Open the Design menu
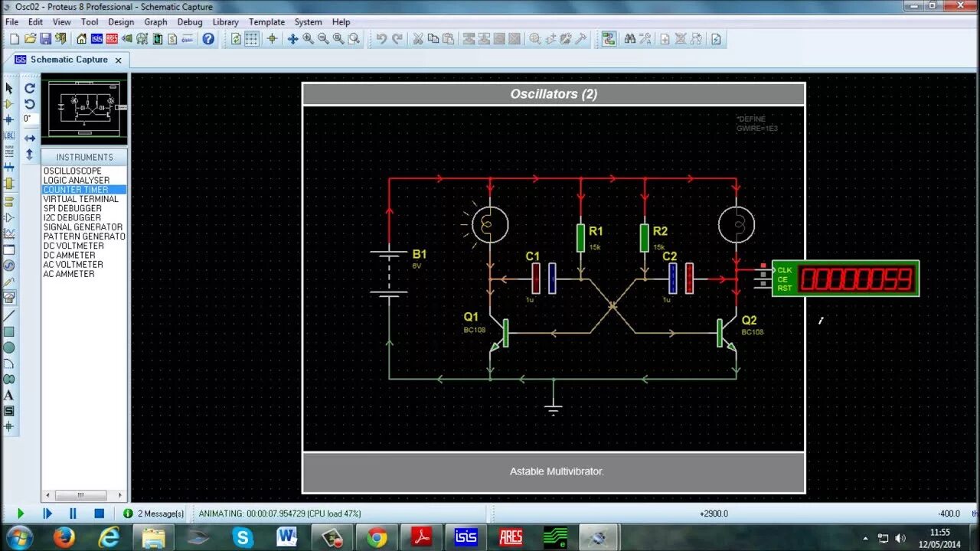Image resolution: width=980 pixels, height=551 pixels. click(121, 22)
